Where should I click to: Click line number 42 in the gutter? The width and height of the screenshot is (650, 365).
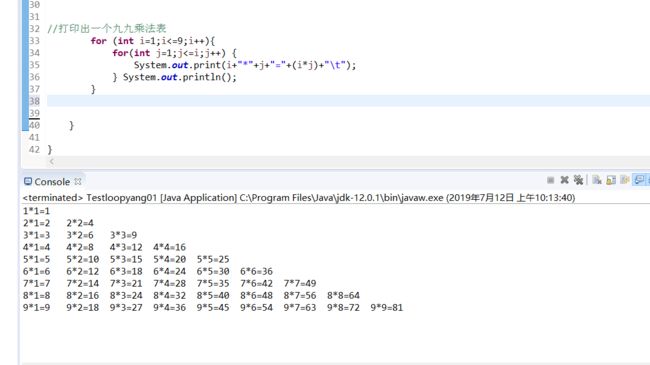coord(34,149)
